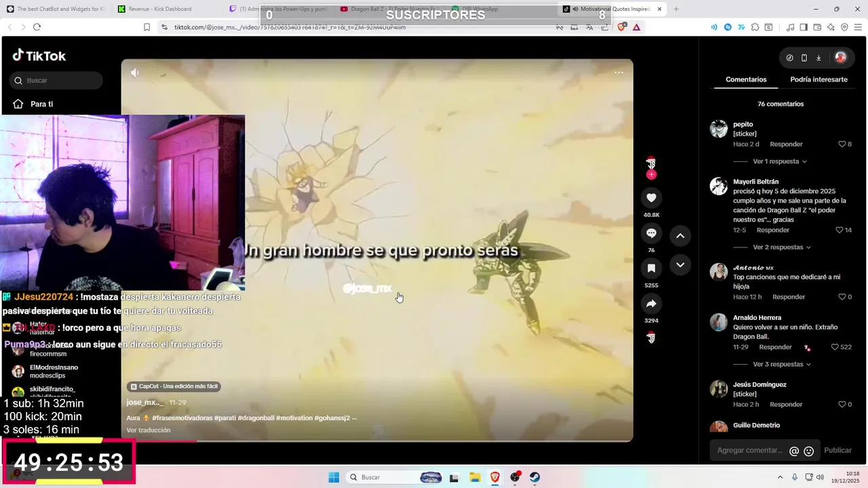Switch to 'The best ChatBot' browser tab
The width and height of the screenshot is (868, 488).
[56, 9]
